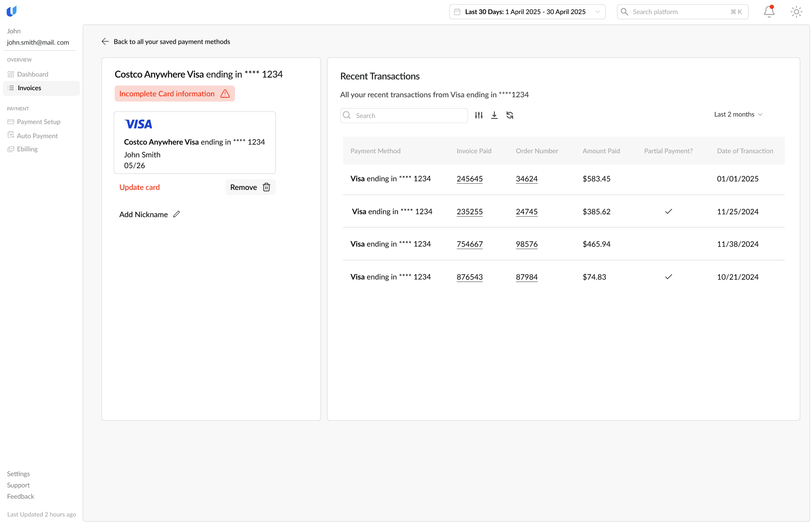Click the Remove button
This screenshot has height=525, width=812.
coord(250,187)
